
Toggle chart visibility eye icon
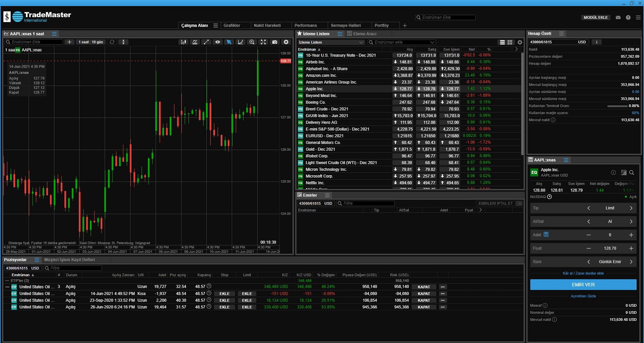(x=218, y=42)
